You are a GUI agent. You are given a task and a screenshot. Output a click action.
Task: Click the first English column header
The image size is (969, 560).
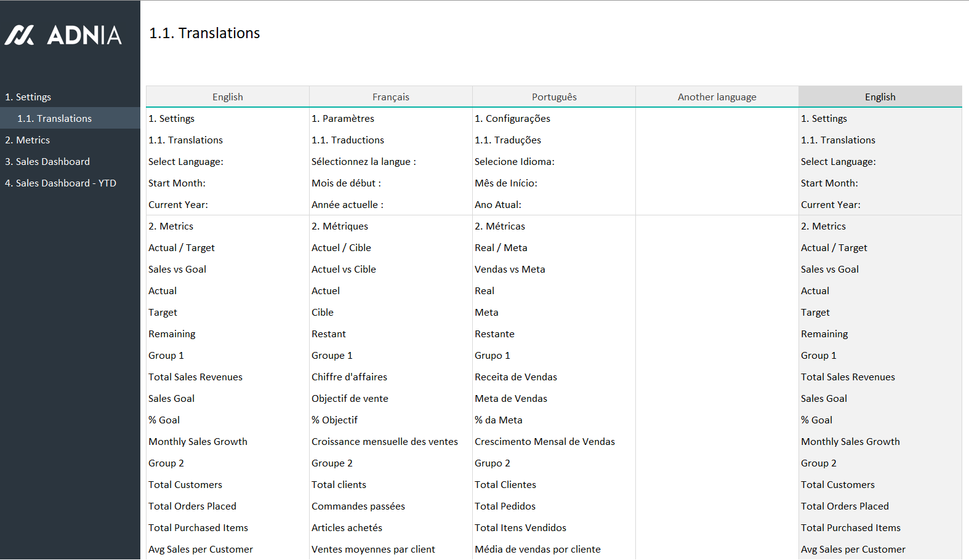(x=227, y=97)
